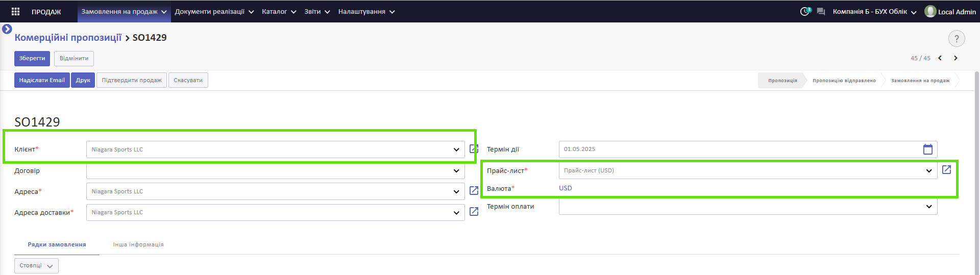Click the help question mark icon
This screenshot has height=275, width=980.
[957, 38]
